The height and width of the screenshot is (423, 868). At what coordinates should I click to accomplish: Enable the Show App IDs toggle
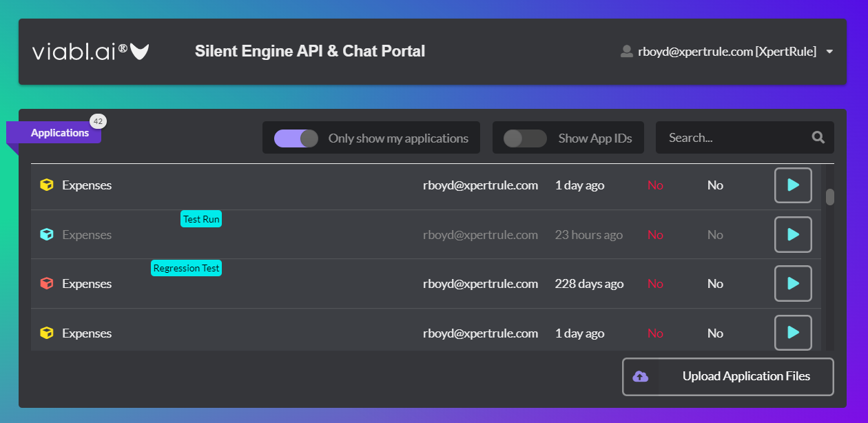(525, 138)
